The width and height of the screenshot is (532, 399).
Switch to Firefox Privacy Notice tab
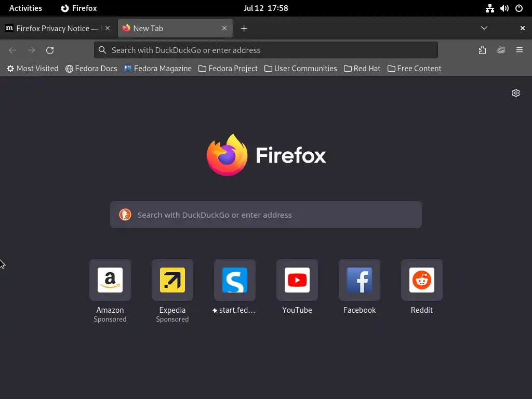pyautogui.click(x=52, y=29)
